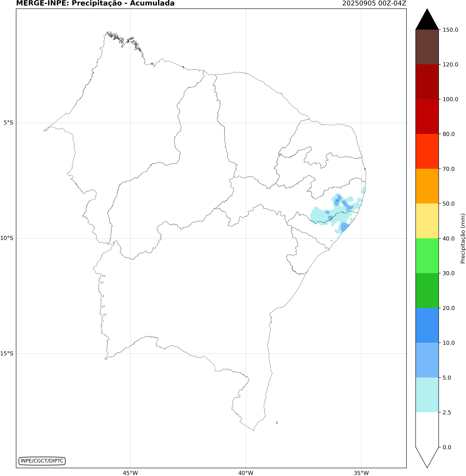Click the brown 120–150 mm color band
The width and height of the screenshot is (466, 476).
427,47
